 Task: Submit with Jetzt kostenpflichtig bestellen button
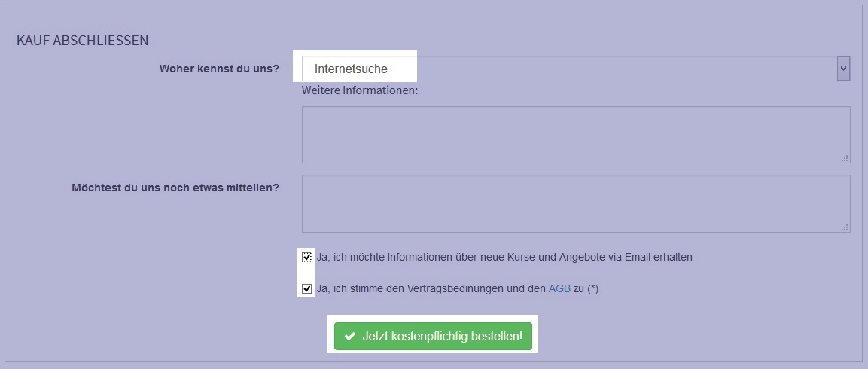click(433, 337)
